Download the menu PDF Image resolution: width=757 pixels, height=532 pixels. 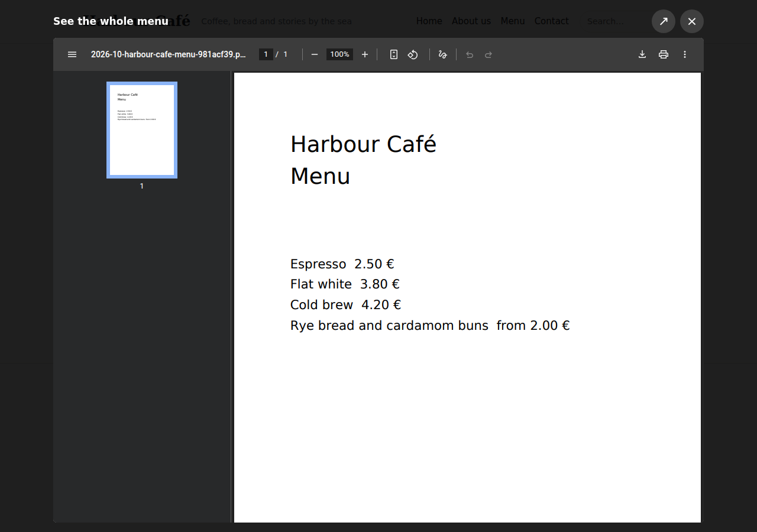[642, 54]
